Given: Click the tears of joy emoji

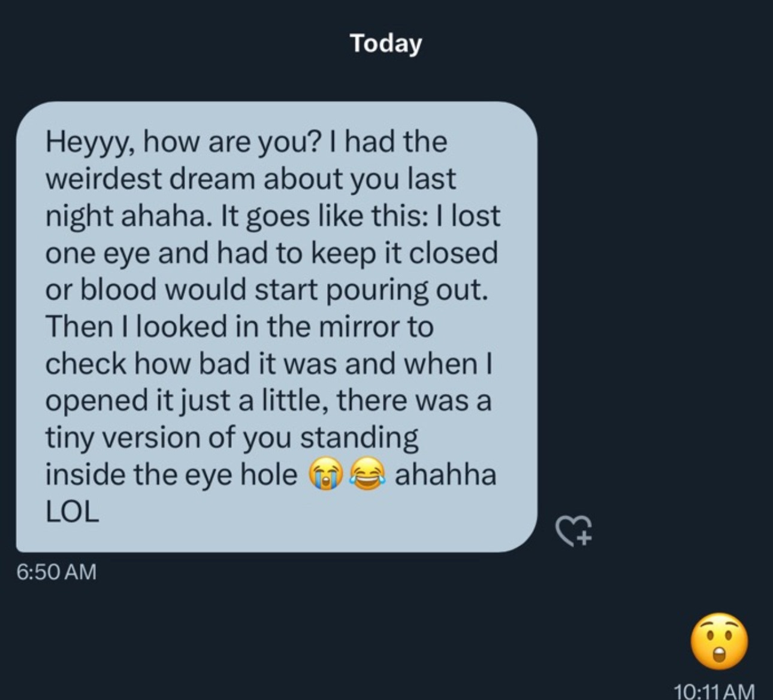Looking at the screenshot, I should [x=367, y=475].
